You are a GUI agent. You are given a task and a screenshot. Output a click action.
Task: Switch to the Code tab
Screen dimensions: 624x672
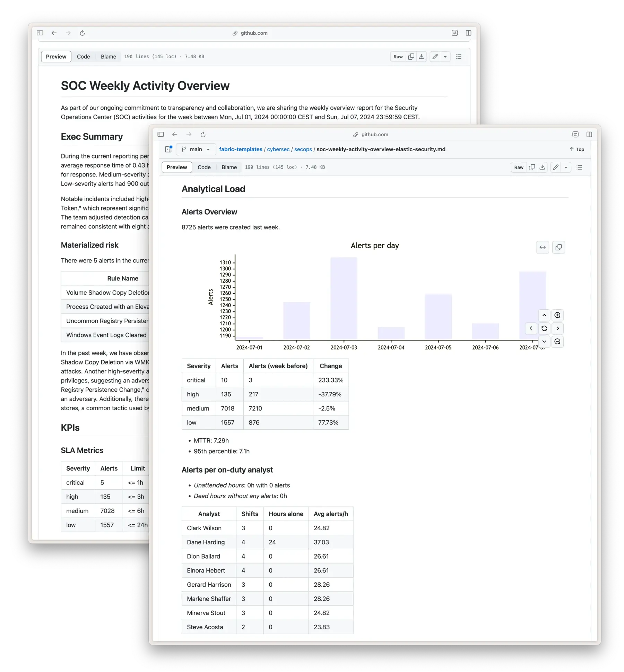point(204,167)
